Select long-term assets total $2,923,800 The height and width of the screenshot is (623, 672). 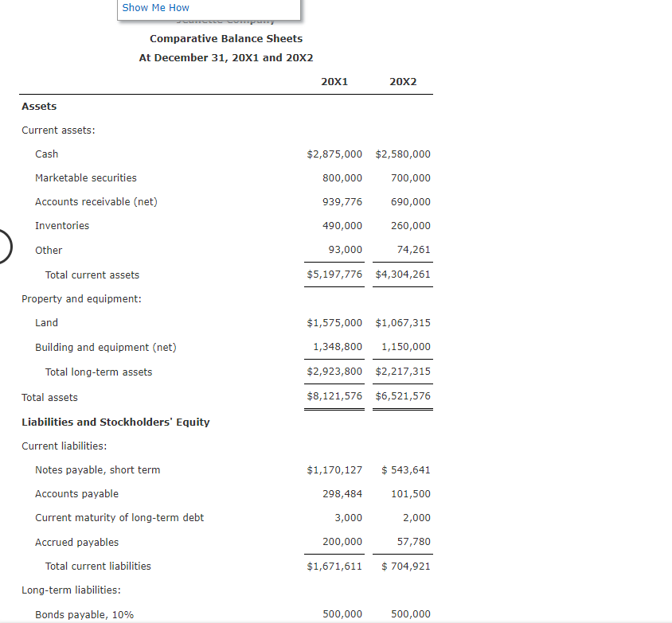(334, 372)
